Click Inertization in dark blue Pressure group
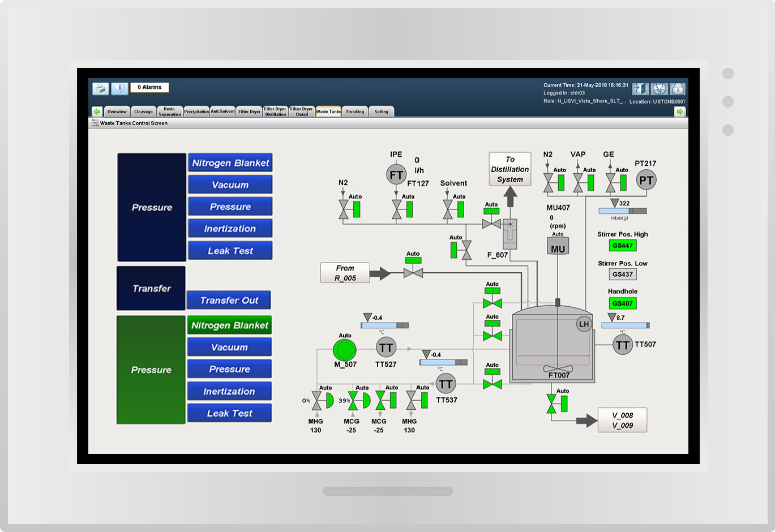This screenshot has width=775, height=532. pos(230,229)
